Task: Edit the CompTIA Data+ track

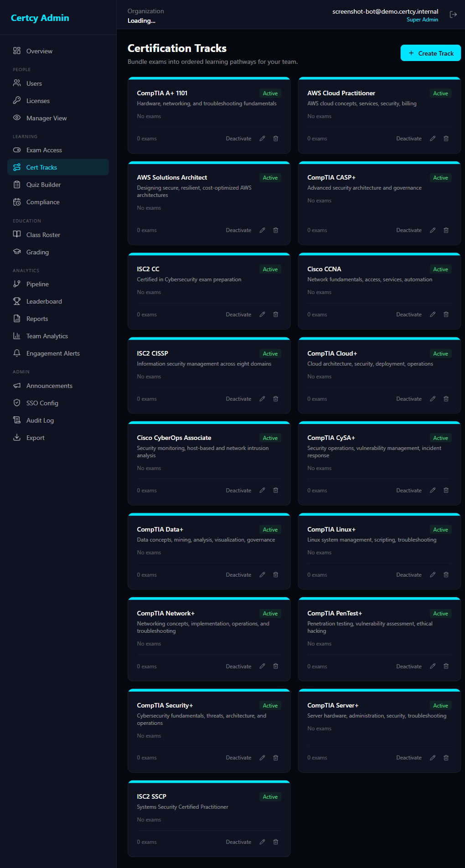Action: pyautogui.click(x=262, y=575)
